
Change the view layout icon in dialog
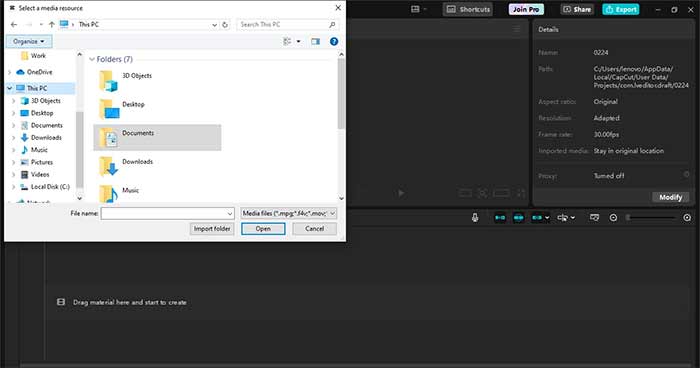(x=287, y=42)
